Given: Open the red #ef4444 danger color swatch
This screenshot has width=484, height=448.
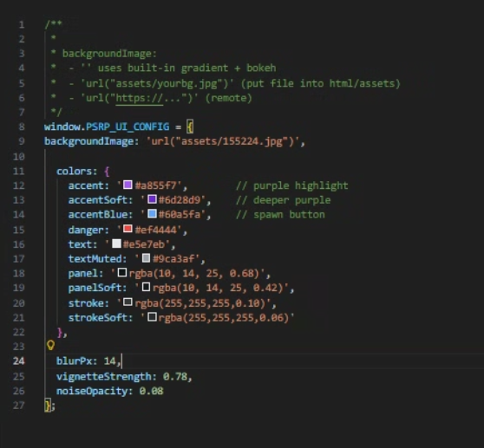Looking at the screenshot, I should tap(128, 229).
